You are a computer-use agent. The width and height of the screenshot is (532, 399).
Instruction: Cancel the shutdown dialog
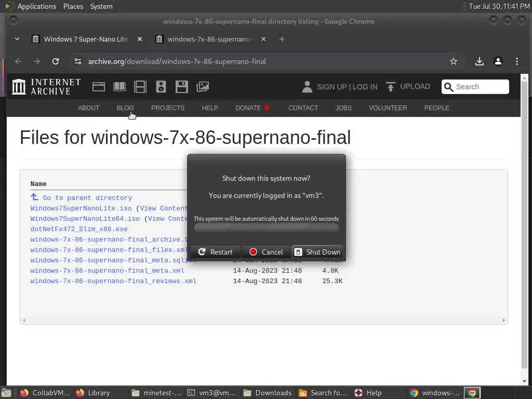pyautogui.click(x=266, y=252)
